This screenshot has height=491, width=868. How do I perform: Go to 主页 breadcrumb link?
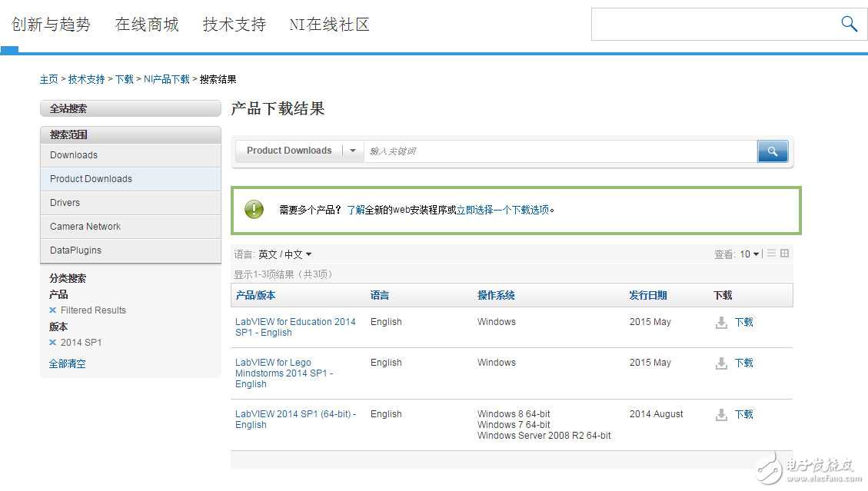pos(48,79)
